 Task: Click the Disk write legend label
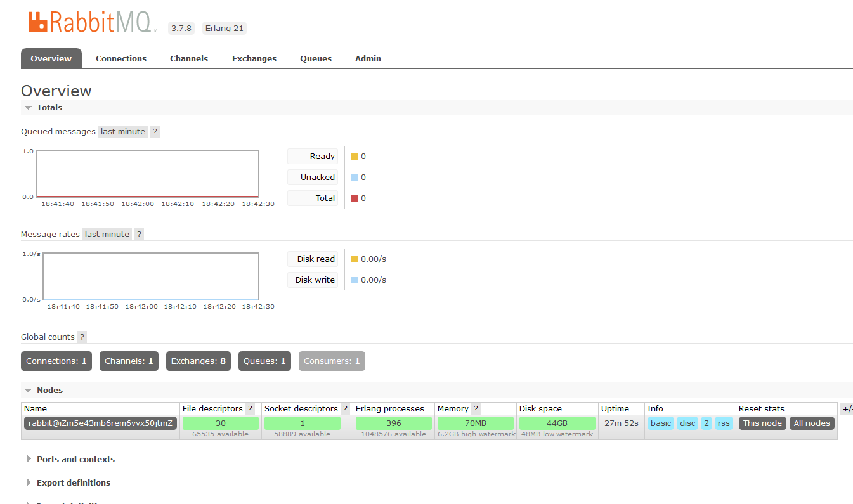(313, 280)
